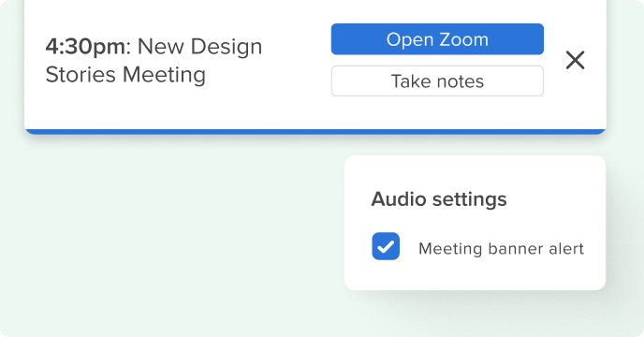Click the word Stories in the banner title
The height and width of the screenshot is (337, 644).
[80, 75]
